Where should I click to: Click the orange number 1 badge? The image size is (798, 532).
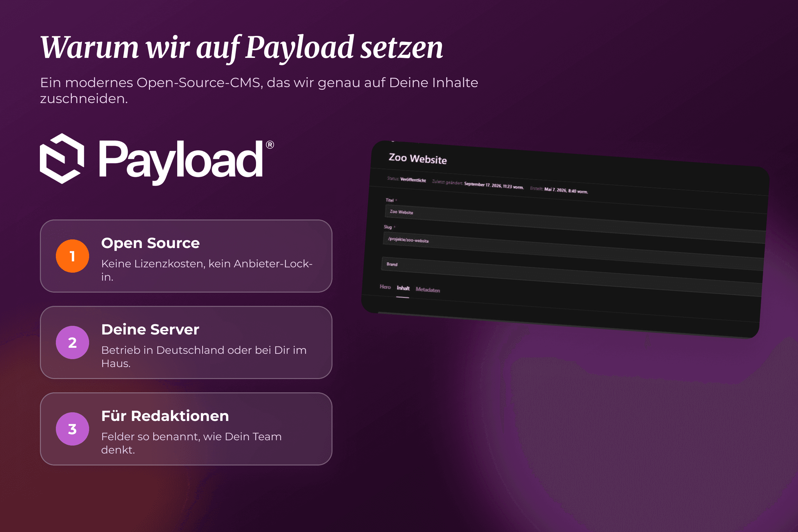pos(72,256)
